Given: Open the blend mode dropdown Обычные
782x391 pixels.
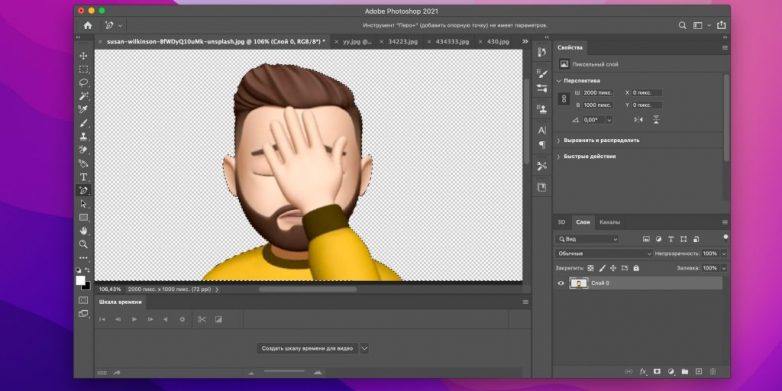Looking at the screenshot, I should pyautogui.click(x=604, y=253).
